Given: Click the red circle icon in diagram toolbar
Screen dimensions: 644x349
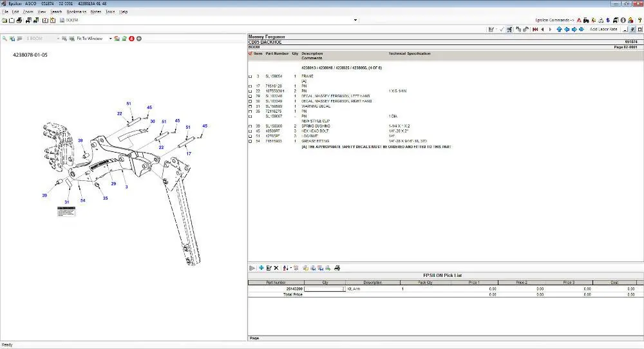Looking at the screenshot, I should point(131,39).
